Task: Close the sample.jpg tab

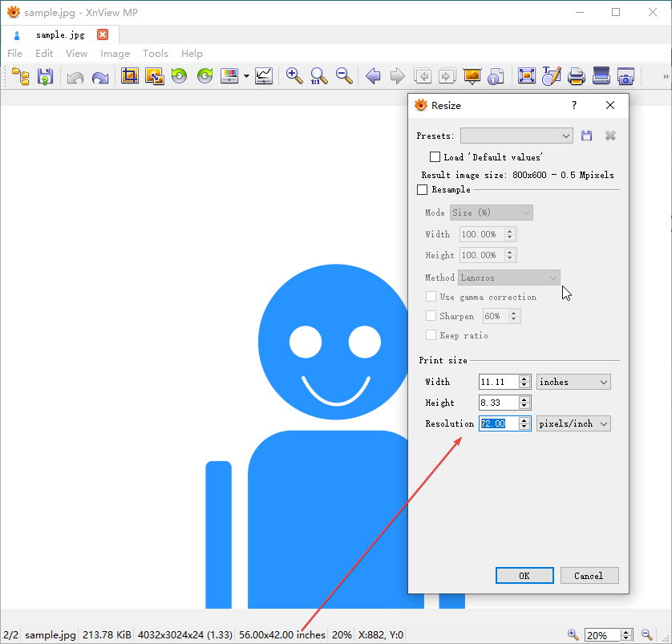Action: pyautogui.click(x=103, y=34)
